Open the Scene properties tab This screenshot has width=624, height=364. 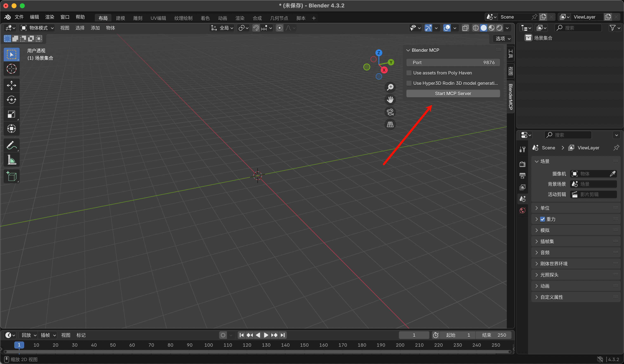pos(522,199)
